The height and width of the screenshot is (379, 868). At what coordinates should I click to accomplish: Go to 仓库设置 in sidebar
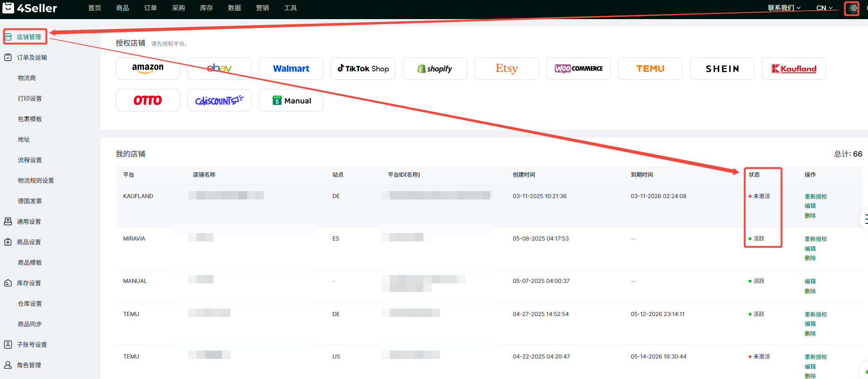30,303
